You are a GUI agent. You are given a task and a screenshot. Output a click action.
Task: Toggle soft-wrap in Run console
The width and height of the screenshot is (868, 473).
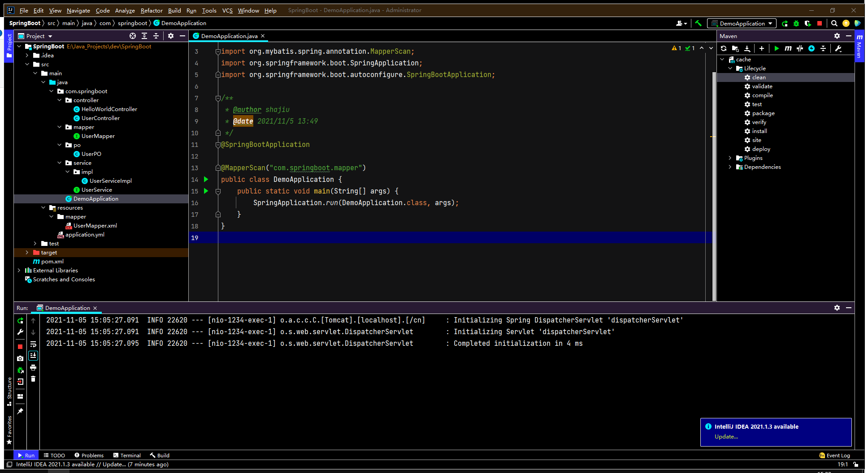pyautogui.click(x=33, y=344)
